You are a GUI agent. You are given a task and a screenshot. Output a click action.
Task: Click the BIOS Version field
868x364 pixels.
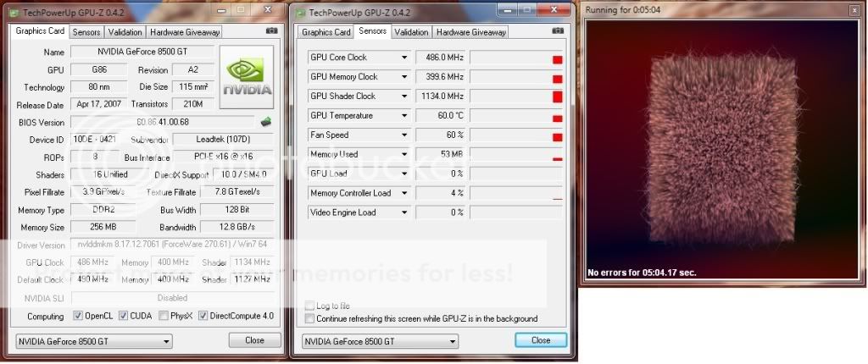click(163, 122)
